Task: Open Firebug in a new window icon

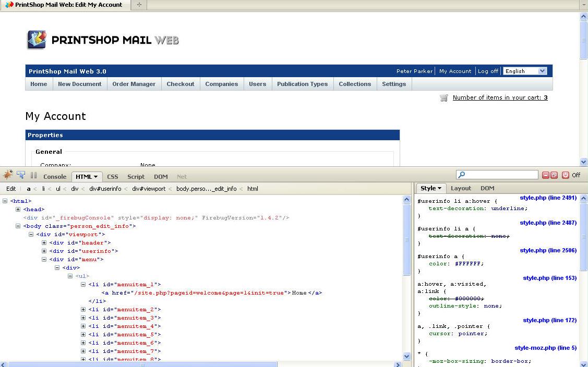Action: 554,175
